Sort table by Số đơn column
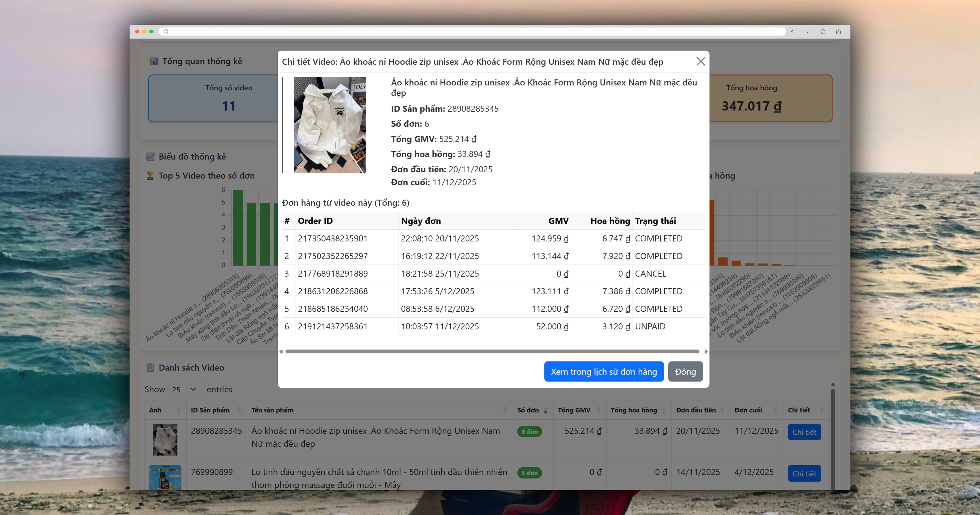 tap(532, 410)
